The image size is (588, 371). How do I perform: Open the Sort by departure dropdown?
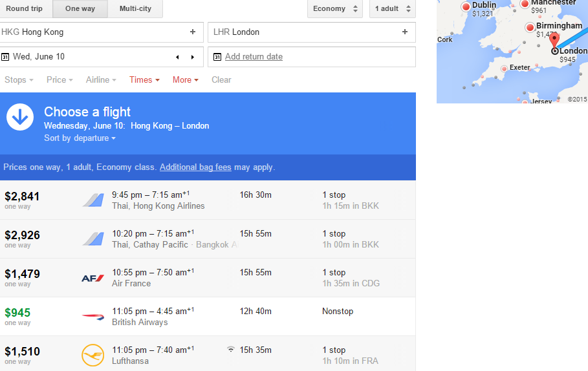point(80,138)
